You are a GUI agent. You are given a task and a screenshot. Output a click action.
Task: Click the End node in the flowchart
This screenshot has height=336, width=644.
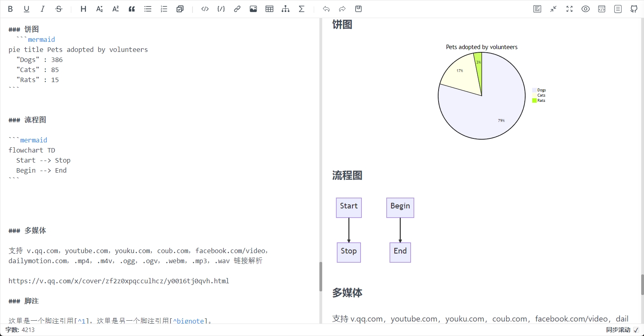pos(400,253)
